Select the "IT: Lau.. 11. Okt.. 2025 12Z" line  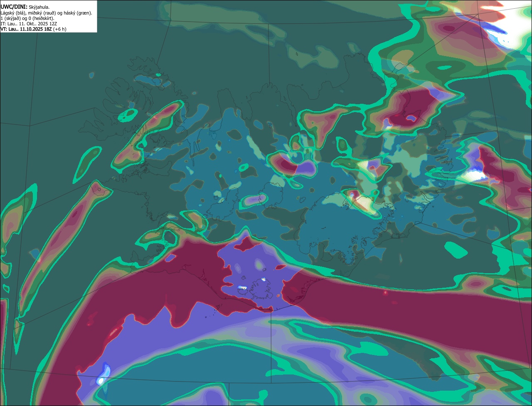coord(29,24)
